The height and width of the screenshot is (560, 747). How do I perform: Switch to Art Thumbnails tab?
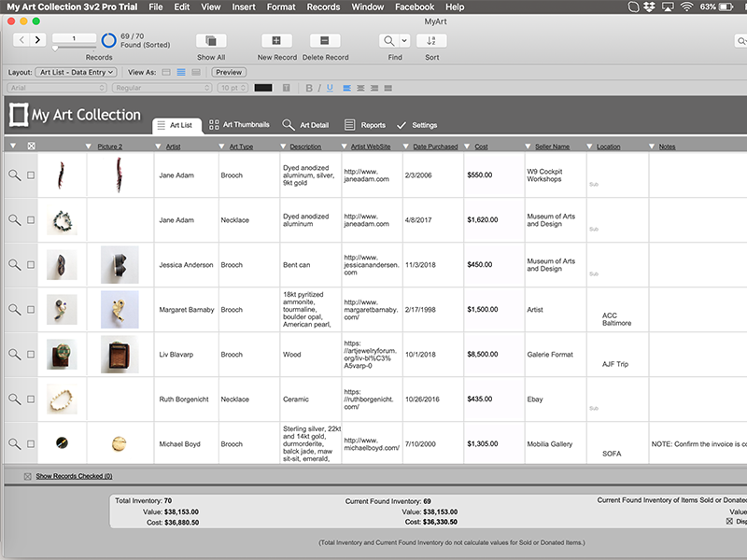point(239,125)
